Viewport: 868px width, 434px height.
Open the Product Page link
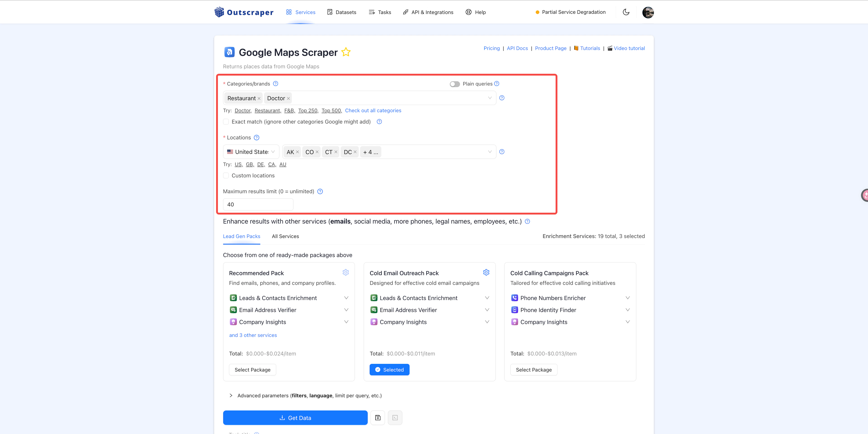551,48
